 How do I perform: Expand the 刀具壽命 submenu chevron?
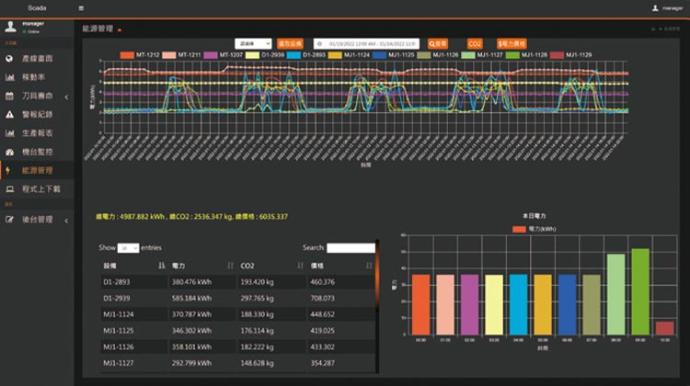(66, 97)
